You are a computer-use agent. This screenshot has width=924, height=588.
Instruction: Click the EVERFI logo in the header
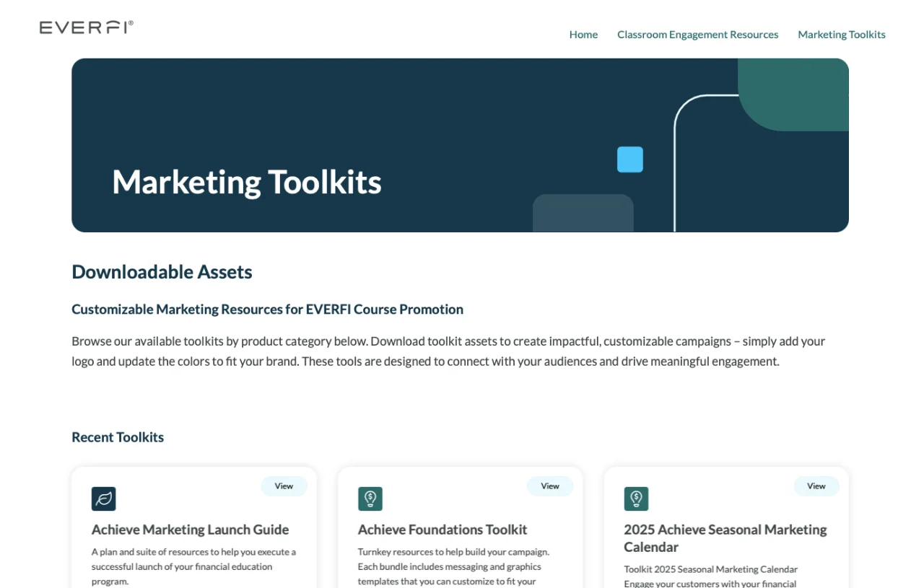point(86,27)
